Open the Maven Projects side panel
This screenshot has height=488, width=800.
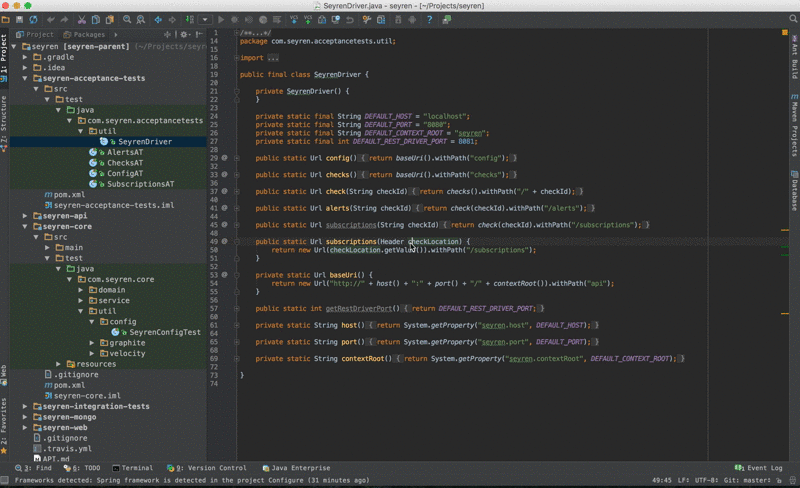coord(794,125)
